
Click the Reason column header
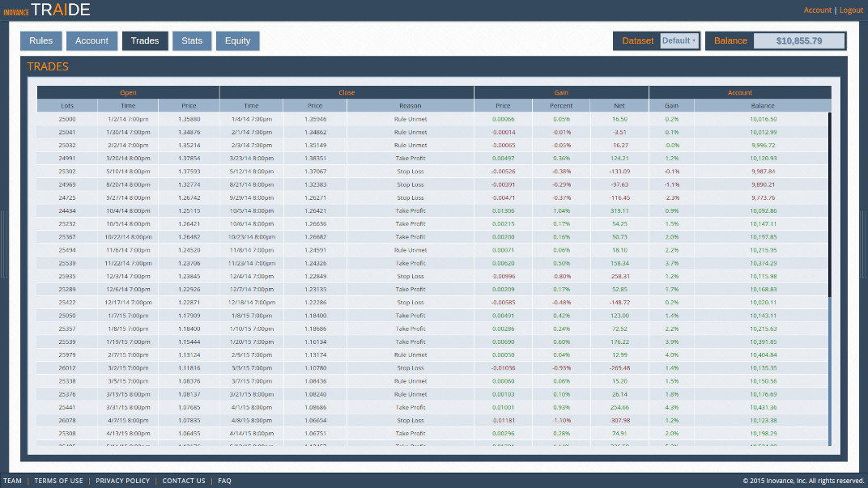(410, 105)
